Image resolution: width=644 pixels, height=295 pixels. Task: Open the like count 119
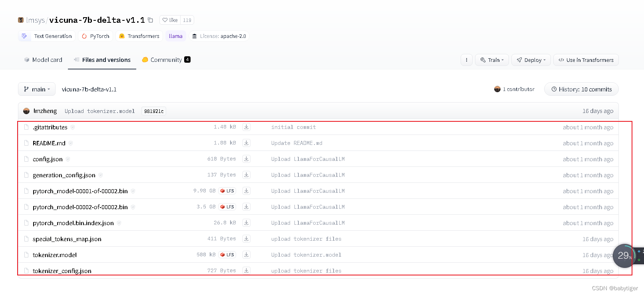tap(187, 20)
